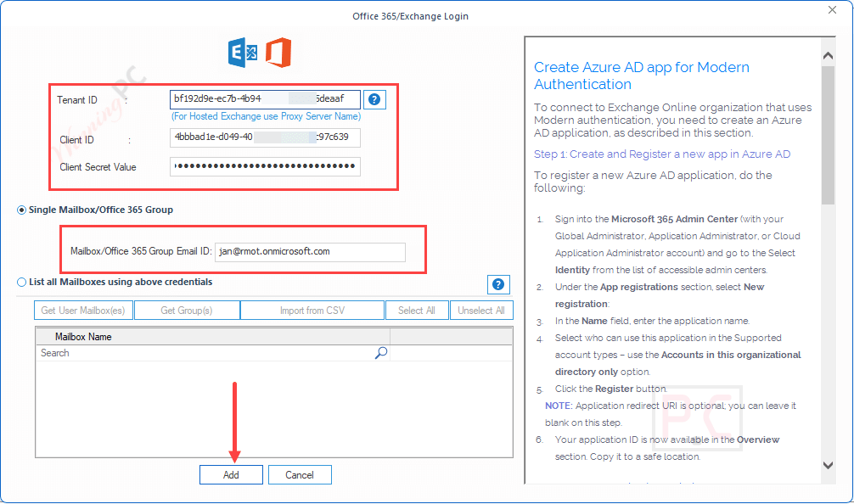
Task: Click the 'Click the Register button' instruction text
Action: tap(610, 389)
